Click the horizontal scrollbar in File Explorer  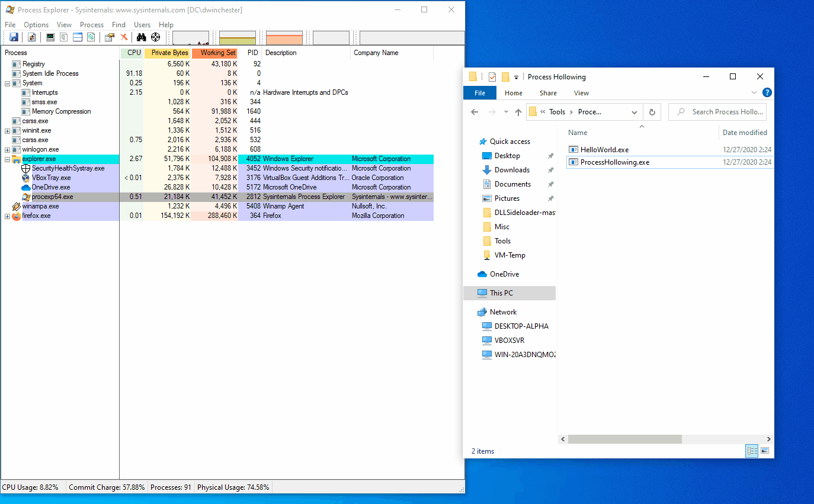point(624,439)
